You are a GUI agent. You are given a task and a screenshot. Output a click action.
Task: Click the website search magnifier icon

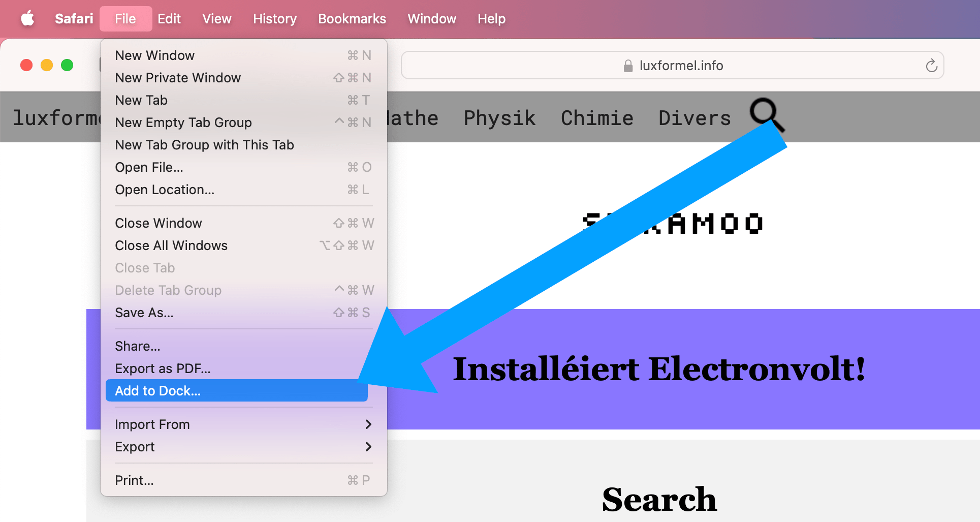pyautogui.click(x=765, y=114)
